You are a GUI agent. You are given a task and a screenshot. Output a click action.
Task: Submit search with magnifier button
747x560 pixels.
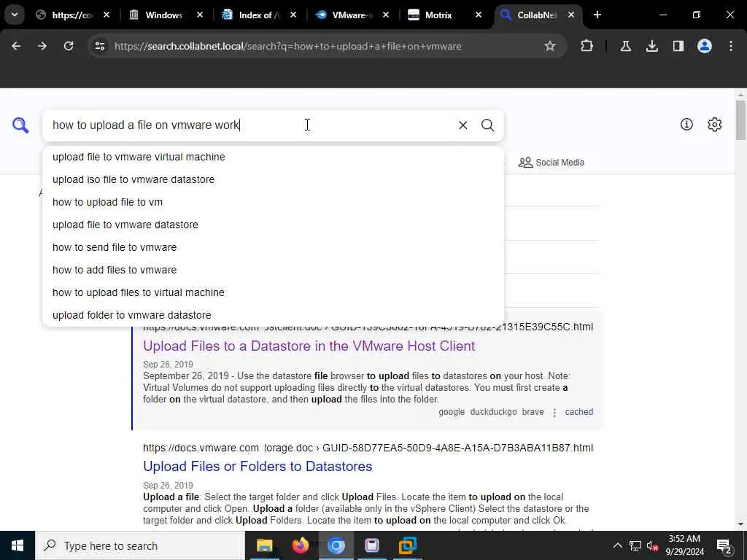[487, 125]
